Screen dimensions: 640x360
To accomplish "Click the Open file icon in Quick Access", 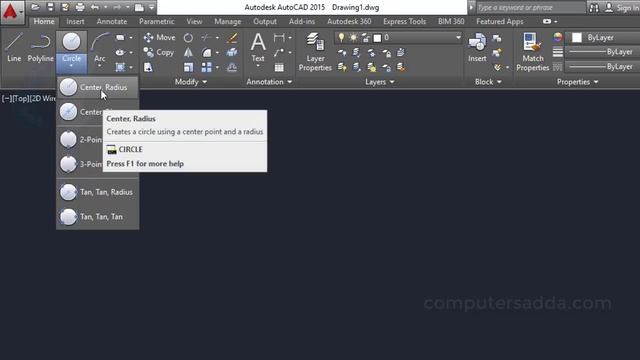I will [x=35, y=7].
